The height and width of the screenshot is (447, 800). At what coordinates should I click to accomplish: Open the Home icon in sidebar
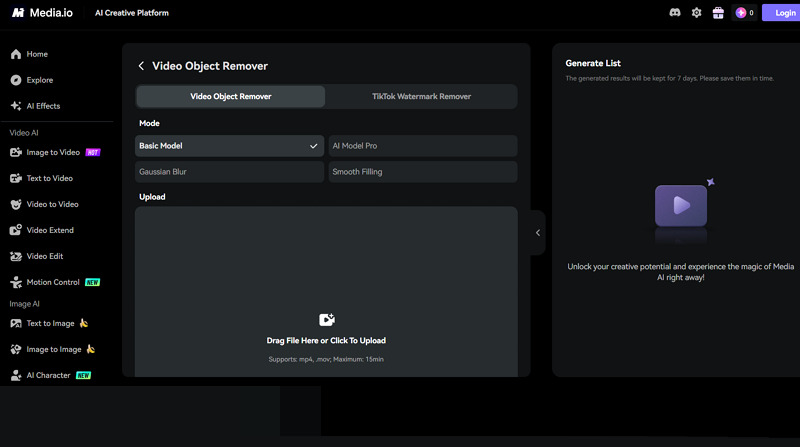(16, 54)
